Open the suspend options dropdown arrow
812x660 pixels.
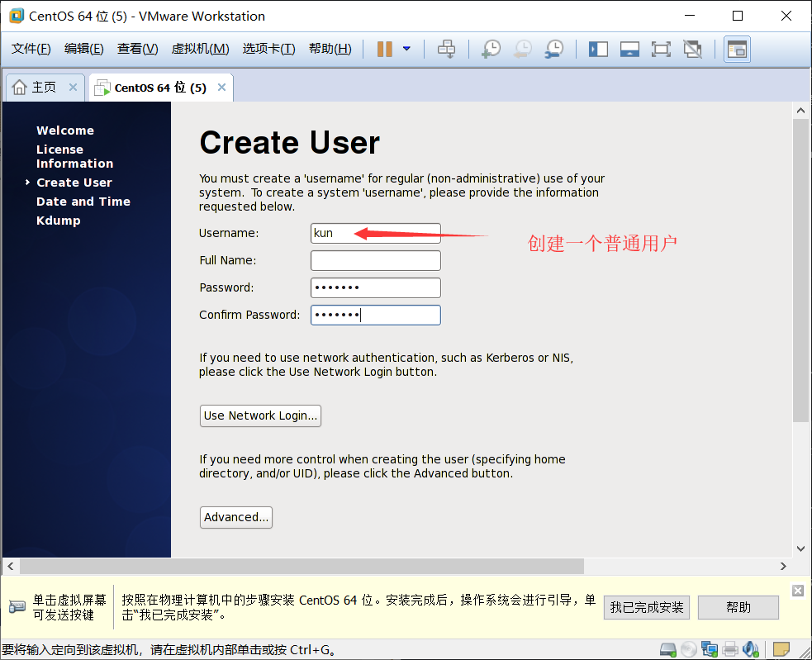pos(406,49)
